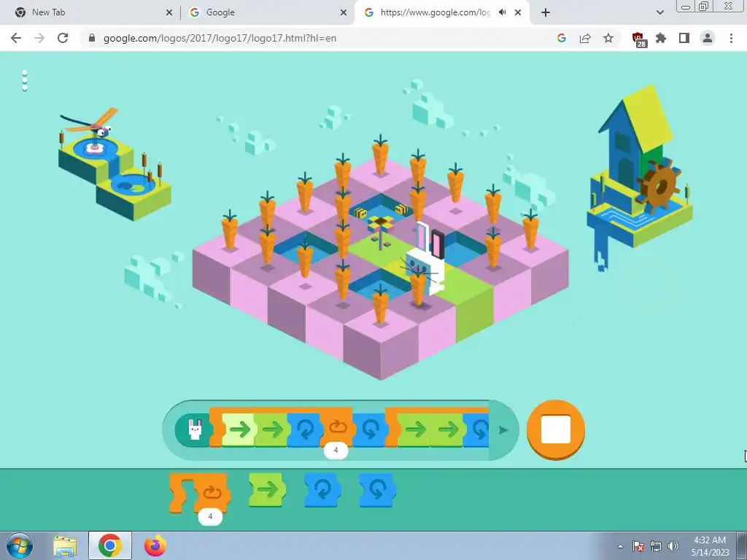Click the turn block inside first loop

(x=305, y=430)
